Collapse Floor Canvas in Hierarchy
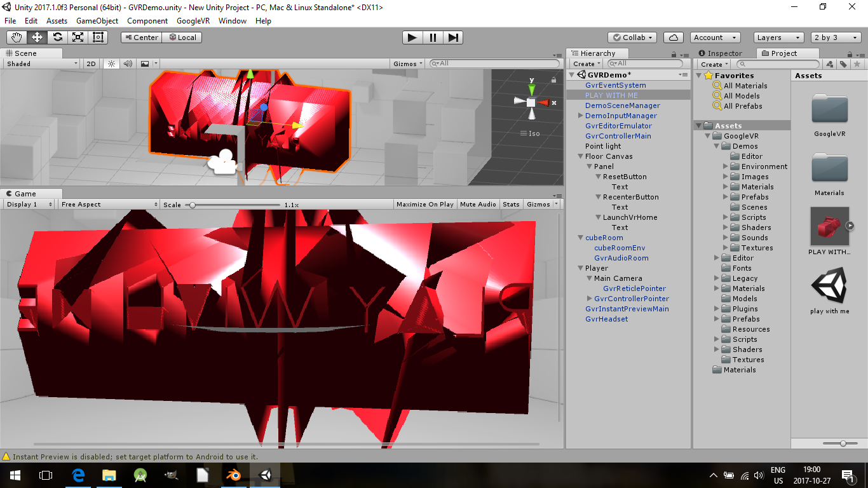This screenshot has width=868, height=488. (x=580, y=156)
